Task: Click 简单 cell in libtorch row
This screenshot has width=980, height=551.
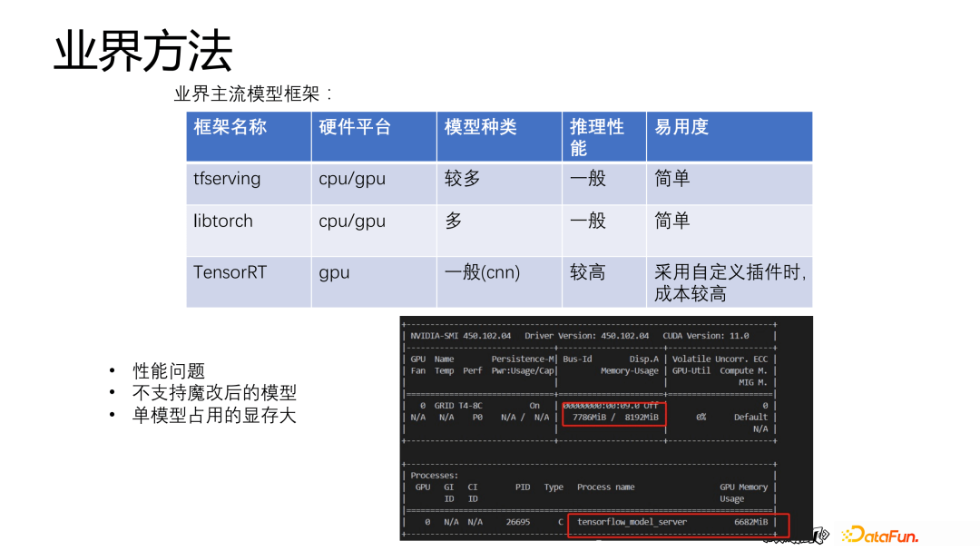Action: click(x=730, y=231)
